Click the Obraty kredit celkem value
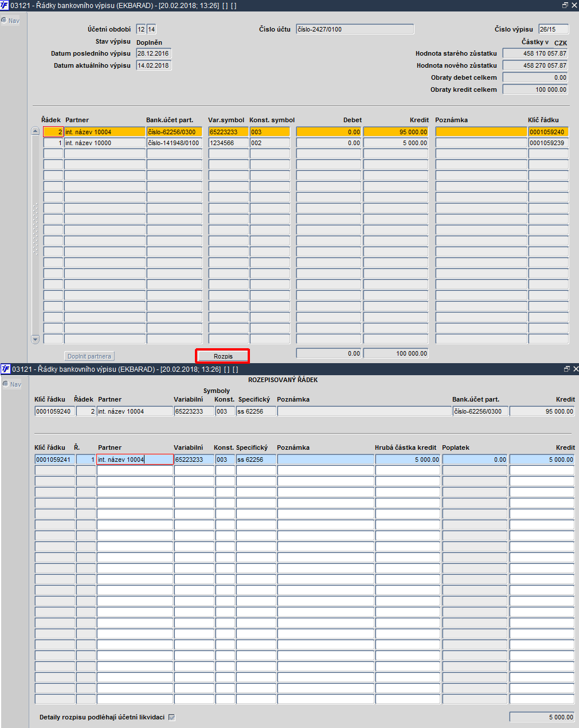Image resolution: width=579 pixels, height=728 pixels. 535,89
